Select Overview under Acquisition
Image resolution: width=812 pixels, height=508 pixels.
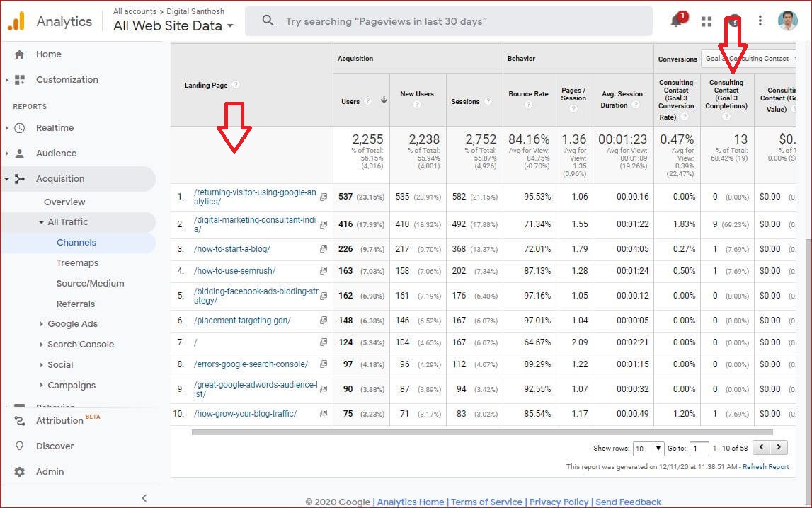(64, 202)
